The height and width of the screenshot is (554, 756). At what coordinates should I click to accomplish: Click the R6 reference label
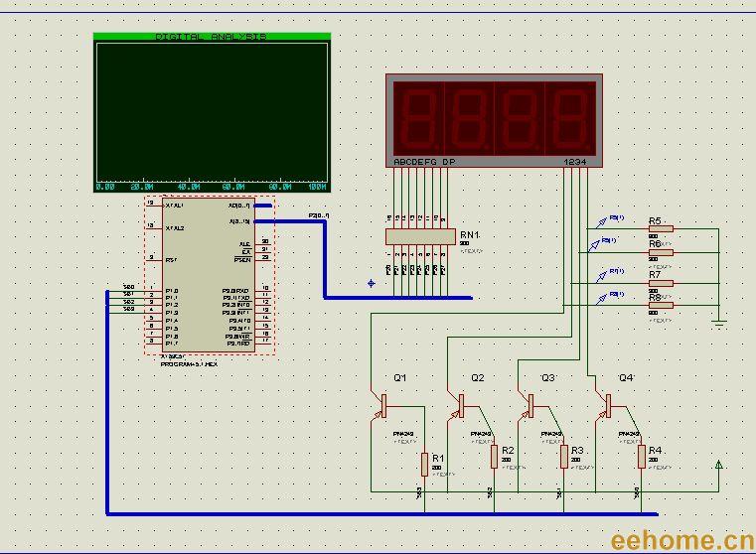pos(655,244)
